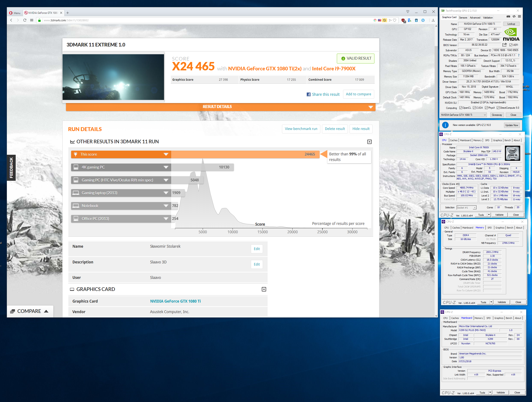Toggle the PhysX checkbox
The width and height of the screenshot is (532, 402).
tap(486, 108)
